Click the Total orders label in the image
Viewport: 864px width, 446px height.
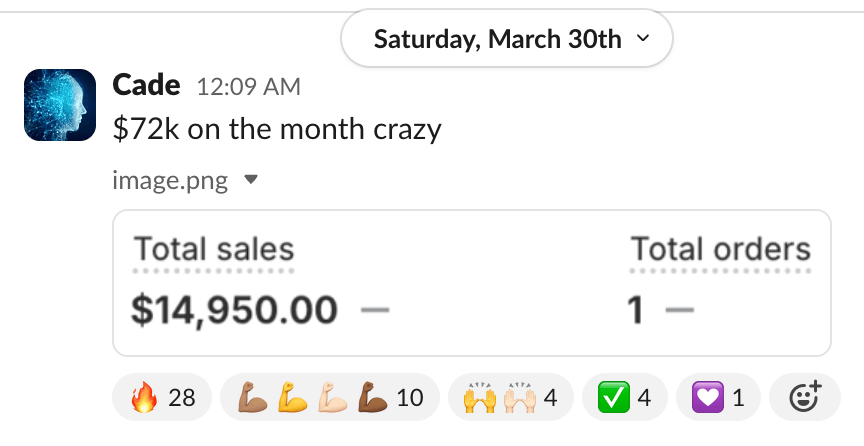pyautogui.click(x=720, y=249)
